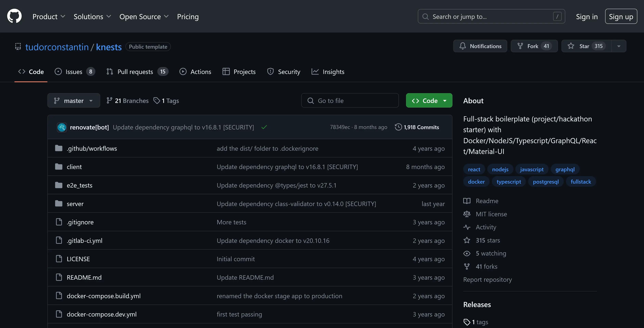Click the eye icon beside 5 watching
The image size is (644, 328).
pos(467,253)
